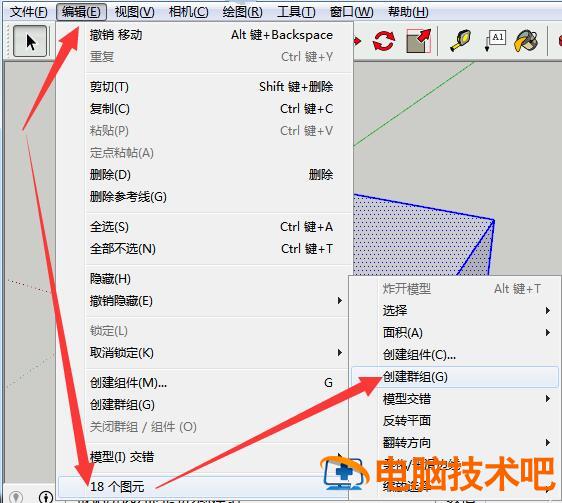Select the Paint Bucket tool
Screen dimensions: 562x503
click(526, 41)
